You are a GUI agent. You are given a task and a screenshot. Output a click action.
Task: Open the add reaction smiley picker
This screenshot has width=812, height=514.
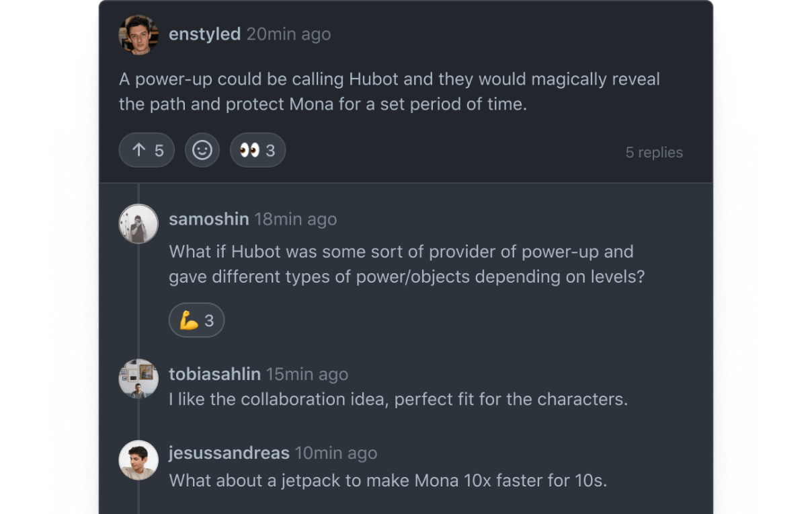tap(202, 150)
